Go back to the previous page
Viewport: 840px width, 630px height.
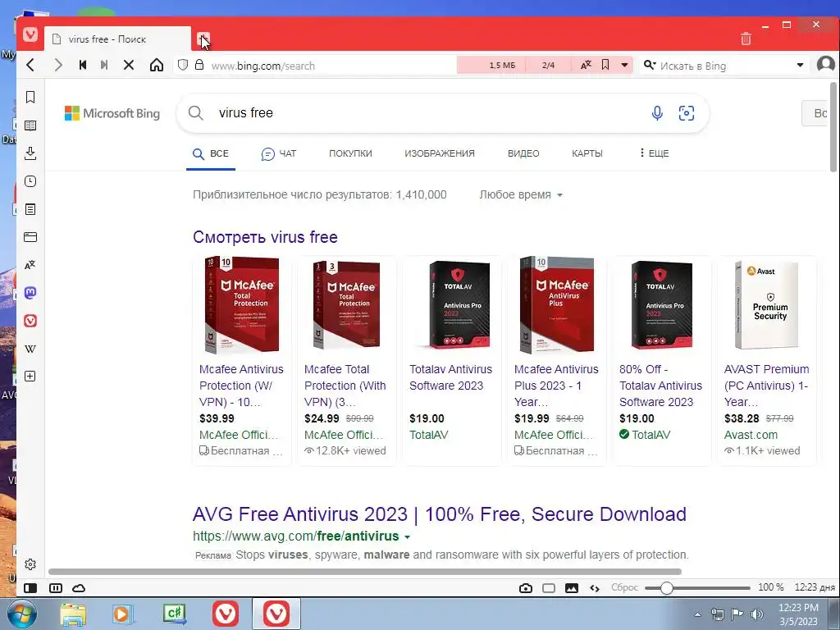[x=31, y=66]
